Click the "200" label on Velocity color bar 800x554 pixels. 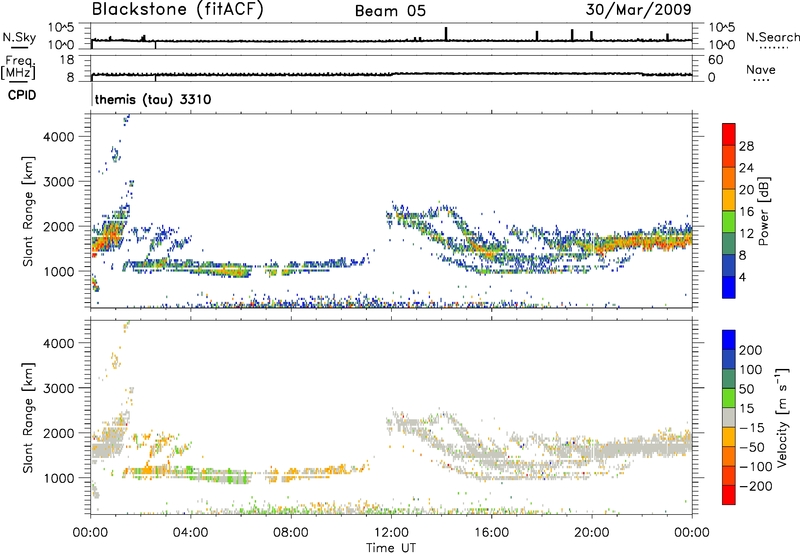pos(751,350)
